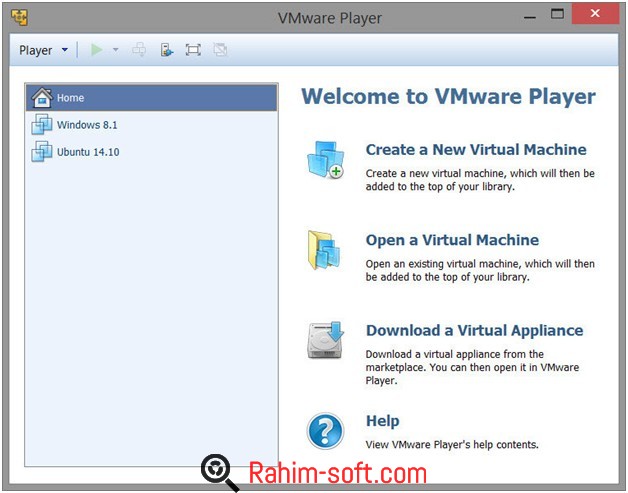Click the VMware Player title bar logo
This screenshot has width=628, height=493.
point(19,18)
